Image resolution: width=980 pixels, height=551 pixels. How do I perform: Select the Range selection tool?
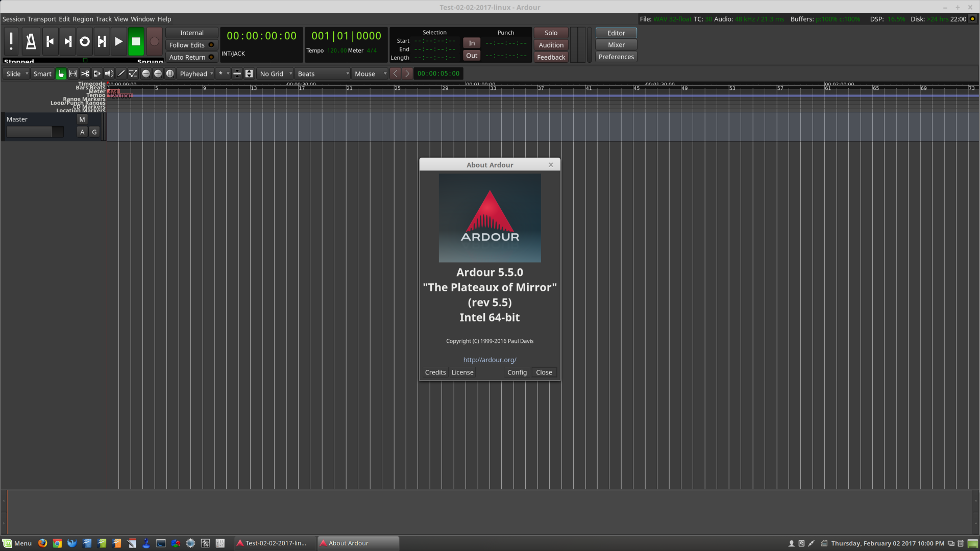pos(73,73)
